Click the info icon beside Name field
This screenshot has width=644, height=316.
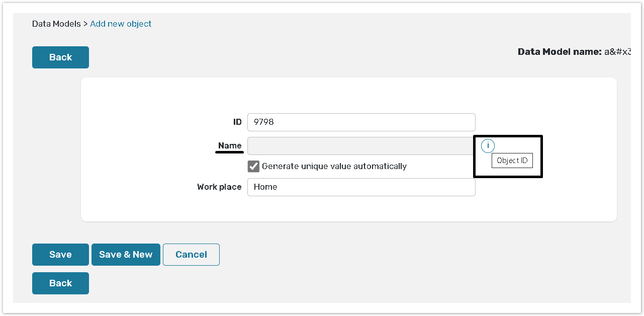tap(488, 146)
